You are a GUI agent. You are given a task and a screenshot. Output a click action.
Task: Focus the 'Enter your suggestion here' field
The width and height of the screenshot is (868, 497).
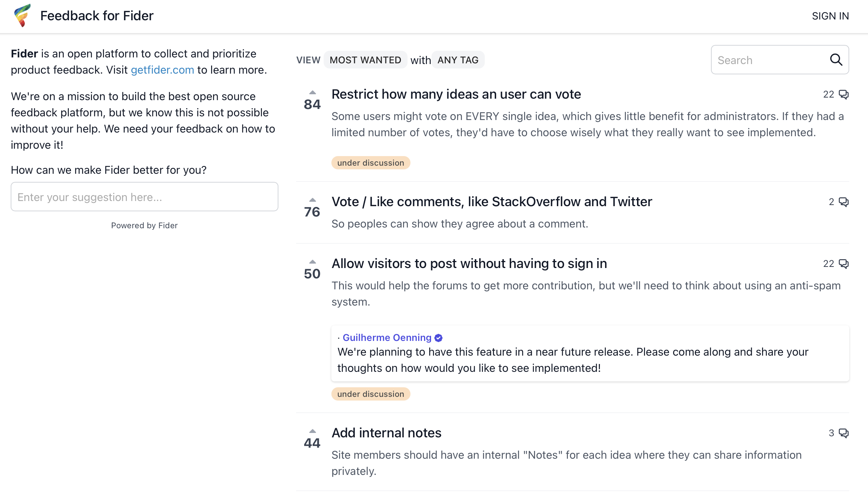[x=145, y=197]
